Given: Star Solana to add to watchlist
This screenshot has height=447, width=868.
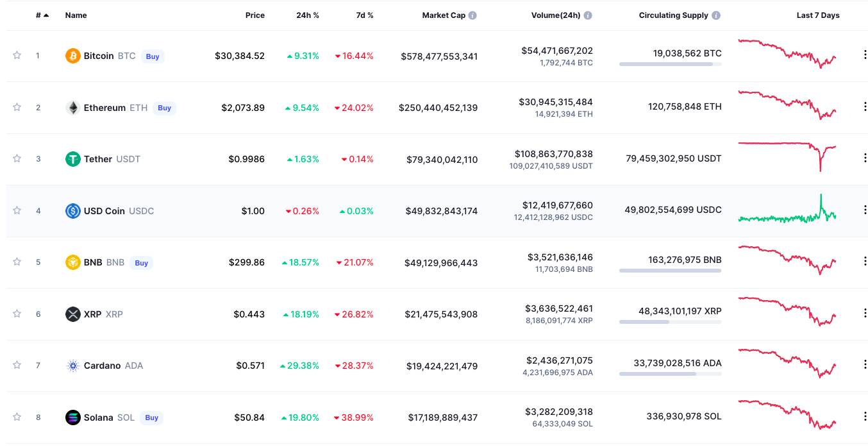Looking at the screenshot, I should point(17,416).
